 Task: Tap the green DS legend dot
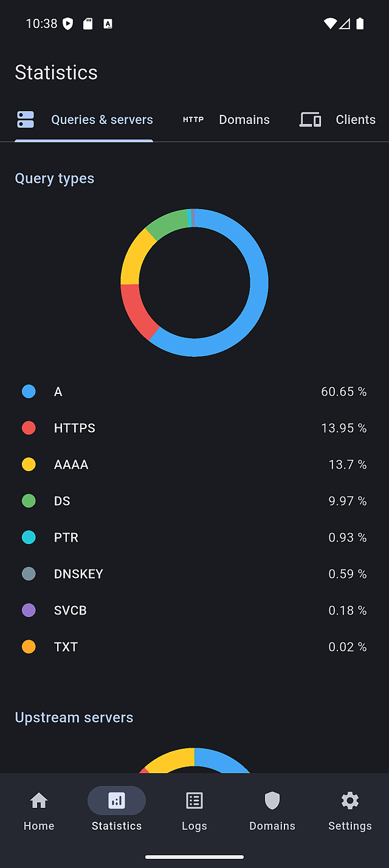(x=29, y=501)
